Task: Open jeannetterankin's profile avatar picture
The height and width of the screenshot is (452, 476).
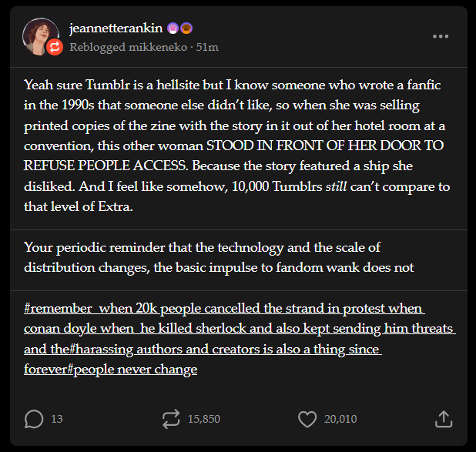Action: (x=40, y=33)
